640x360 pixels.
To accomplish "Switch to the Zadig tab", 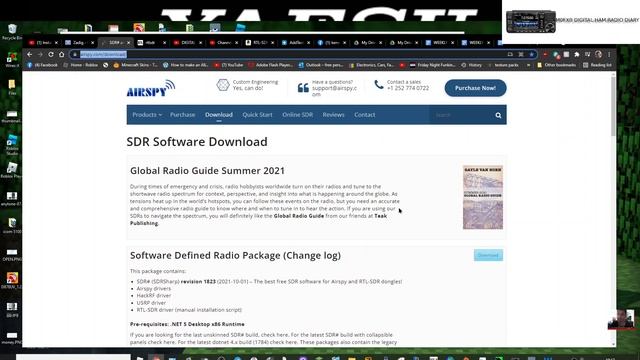I will (x=78, y=42).
